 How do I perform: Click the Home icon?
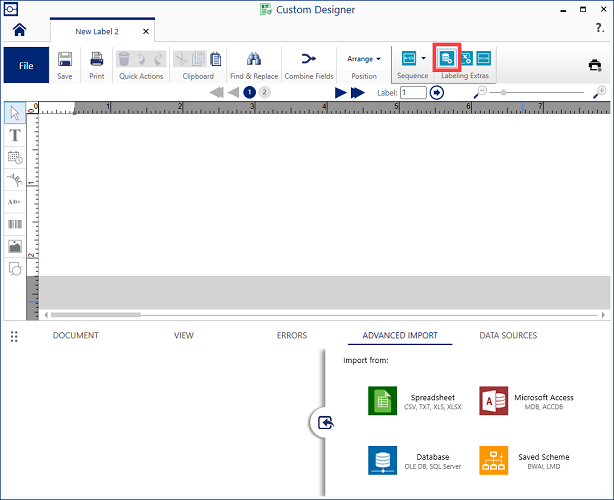(x=19, y=31)
